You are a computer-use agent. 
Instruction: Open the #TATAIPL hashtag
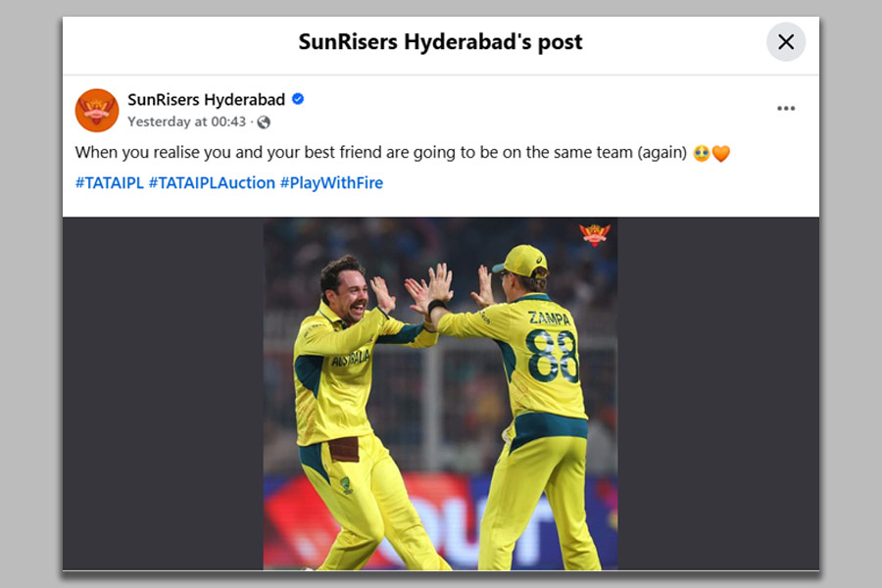(109, 182)
